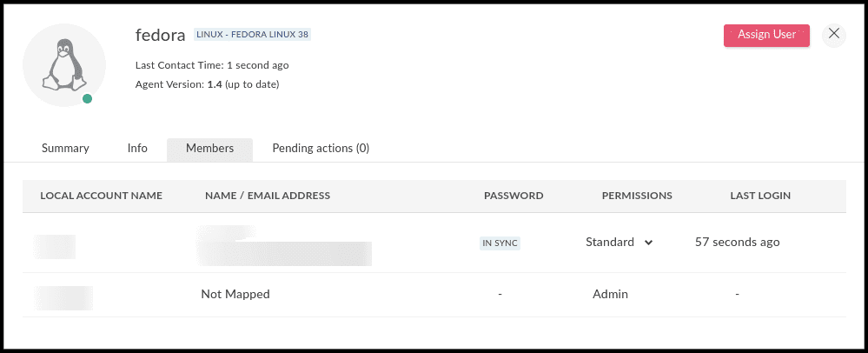The width and height of the screenshot is (868, 353).
Task: Click the Permissions column header
Action: coord(637,196)
